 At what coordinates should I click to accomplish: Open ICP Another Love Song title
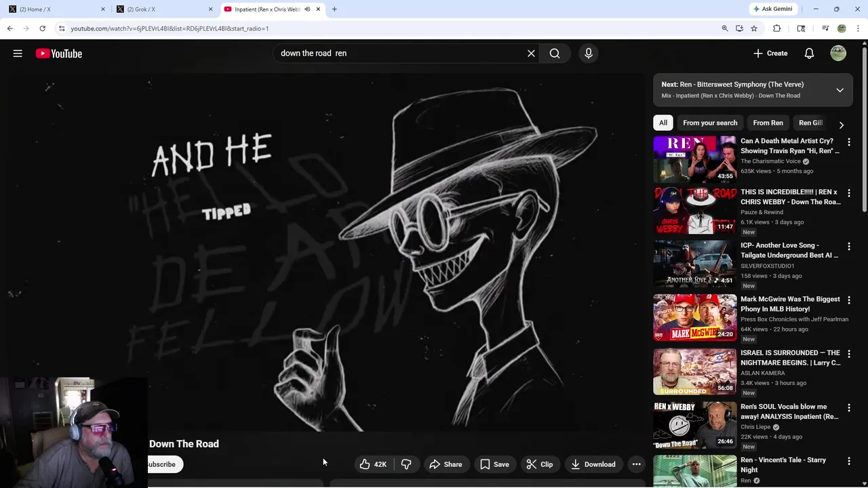pos(789,250)
